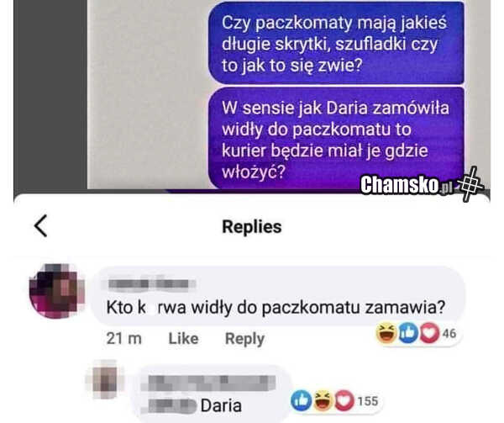Open the blurred name above first comment
The width and height of the screenshot is (504, 423).
point(152,283)
